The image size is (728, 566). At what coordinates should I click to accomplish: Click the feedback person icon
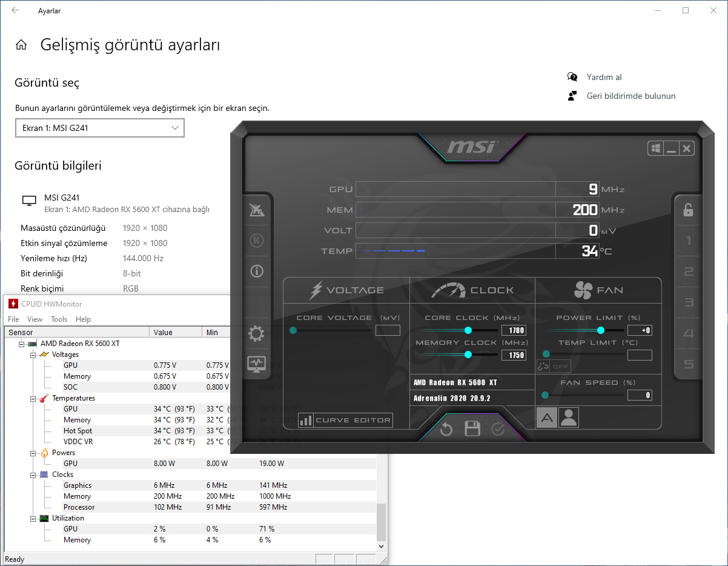pyautogui.click(x=572, y=96)
